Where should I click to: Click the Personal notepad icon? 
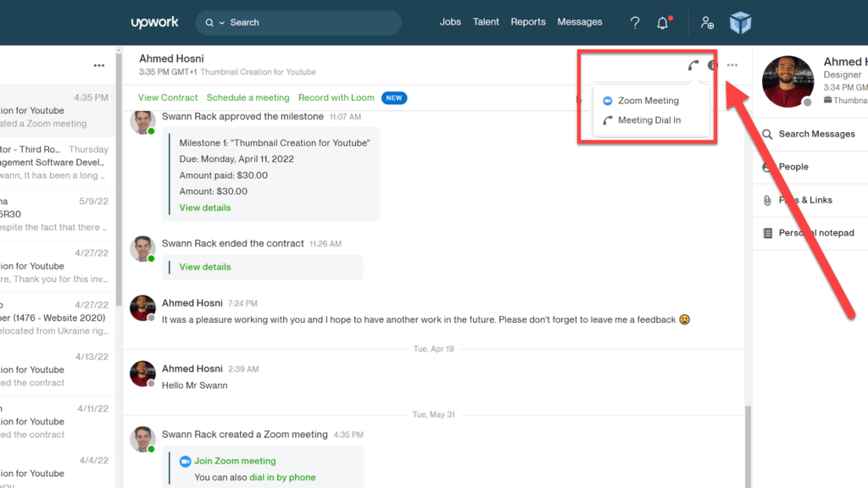(x=767, y=233)
